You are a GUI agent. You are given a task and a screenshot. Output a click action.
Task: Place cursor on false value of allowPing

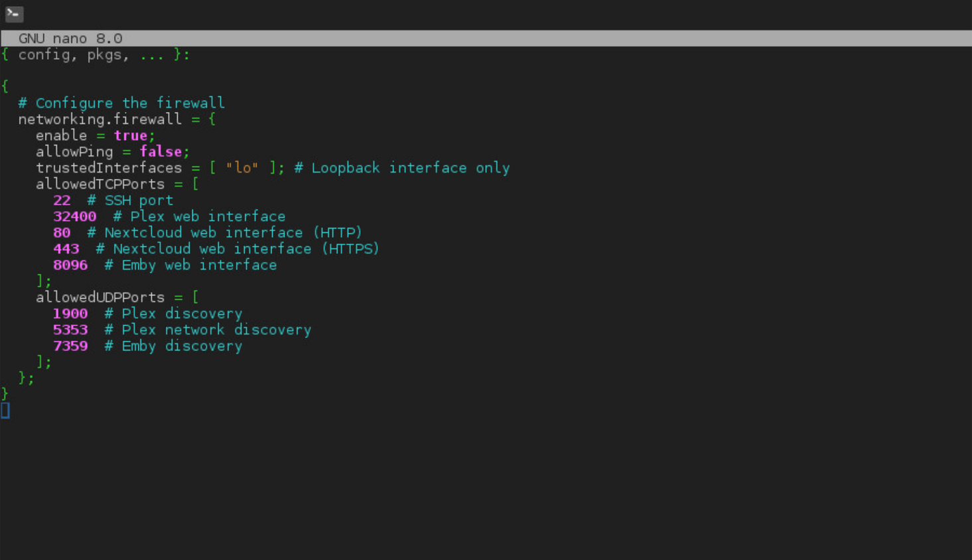click(x=161, y=152)
